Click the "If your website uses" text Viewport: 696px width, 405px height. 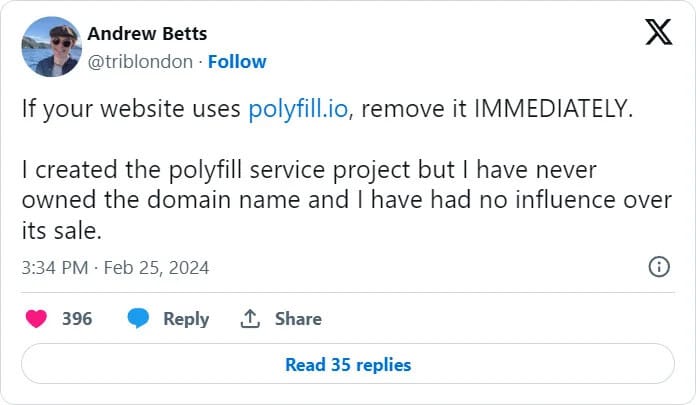point(131,109)
